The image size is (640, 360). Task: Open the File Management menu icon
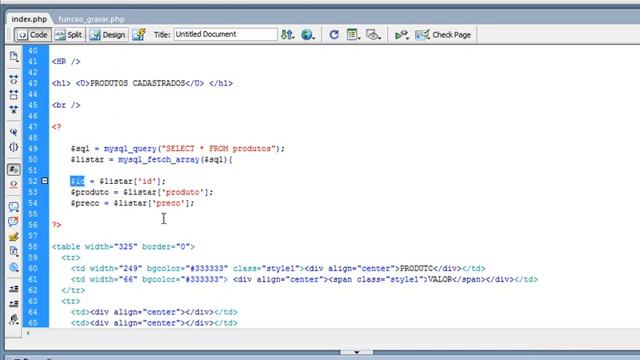coord(287,35)
